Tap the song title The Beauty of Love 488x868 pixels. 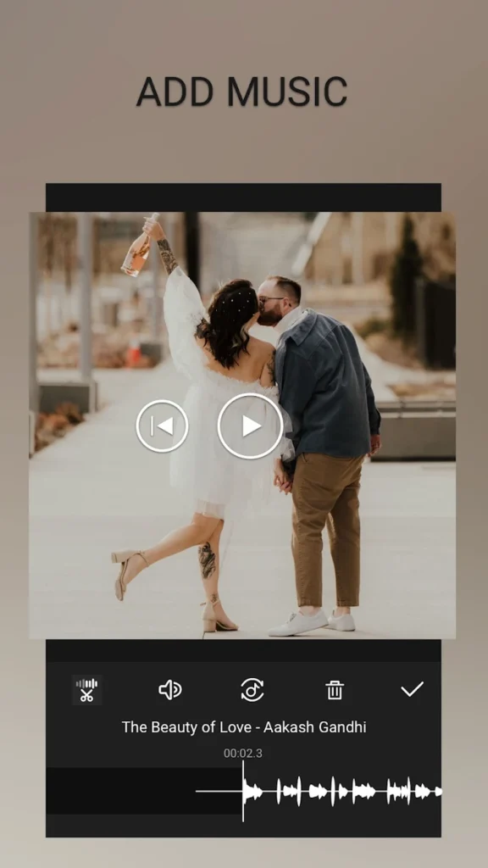(244, 726)
